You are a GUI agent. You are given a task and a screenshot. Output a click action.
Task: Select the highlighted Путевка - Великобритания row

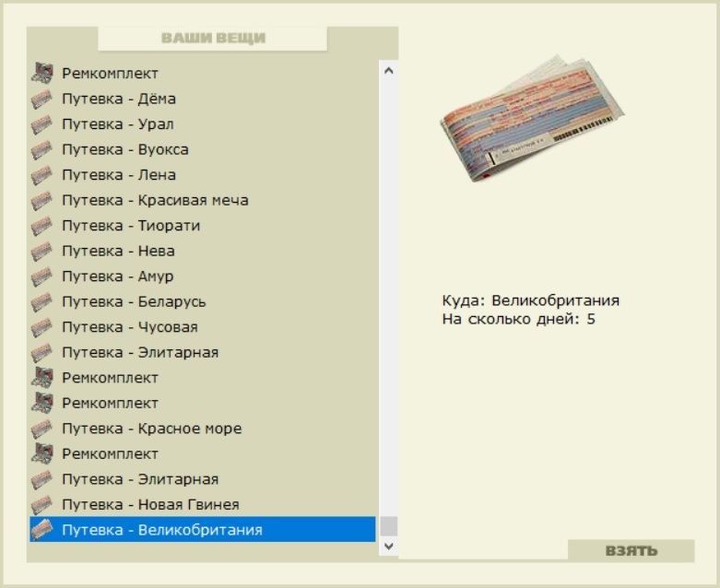click(203, 529)
